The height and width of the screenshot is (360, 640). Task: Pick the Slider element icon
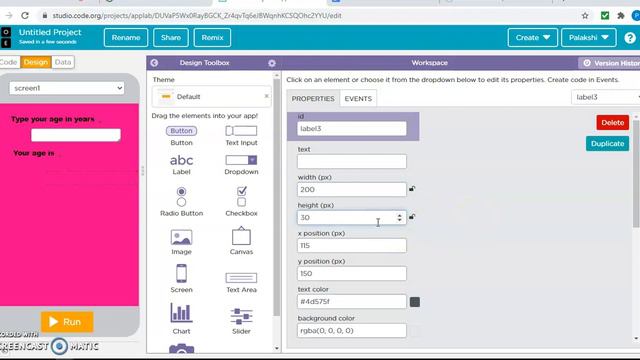[241, 316]
